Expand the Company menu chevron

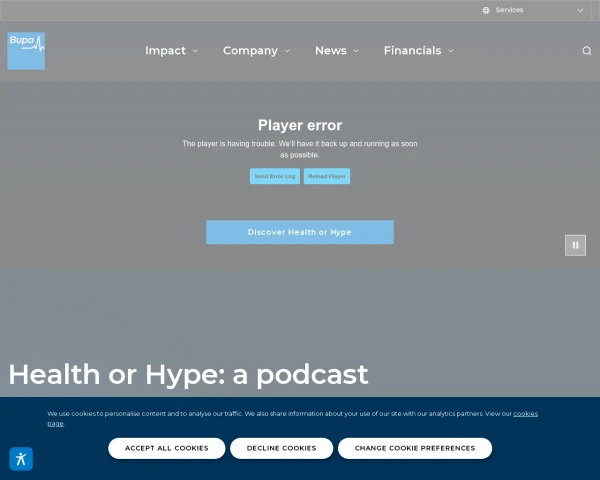point(287,51)
